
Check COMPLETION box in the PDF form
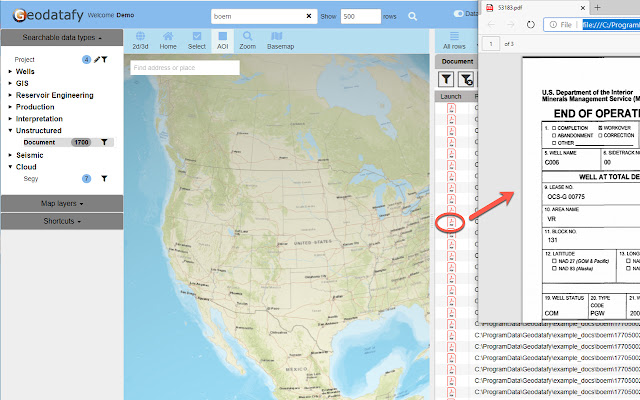coord(554,128)
